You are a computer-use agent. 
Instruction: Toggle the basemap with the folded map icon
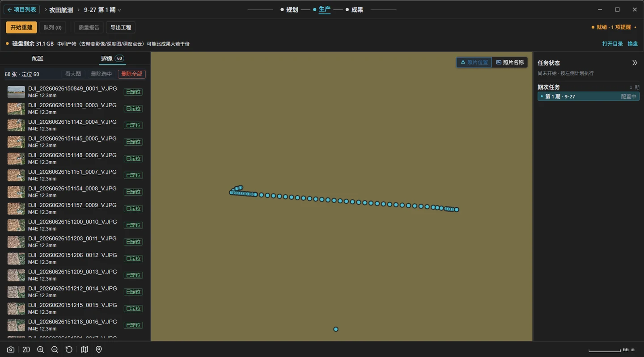tap(85, 349)
